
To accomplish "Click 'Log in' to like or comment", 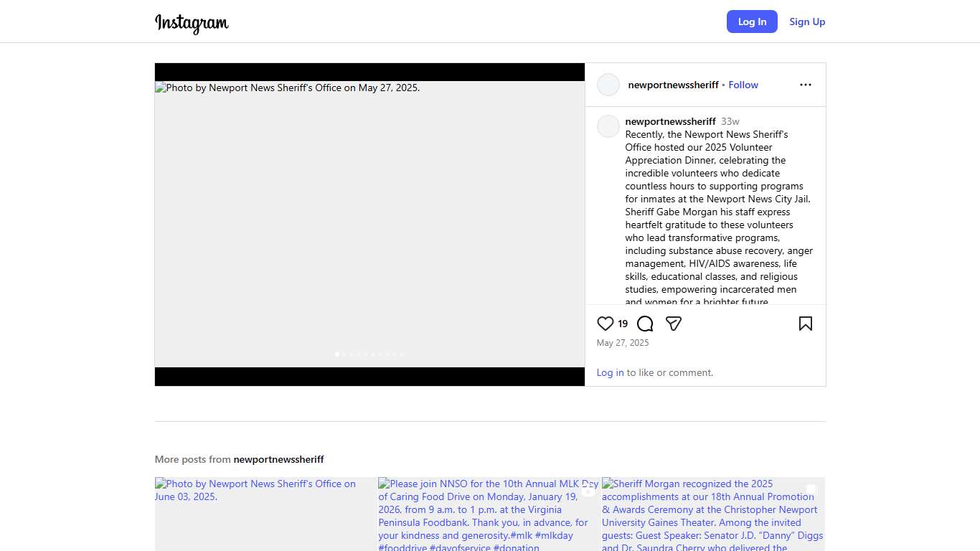I will 610,372.
